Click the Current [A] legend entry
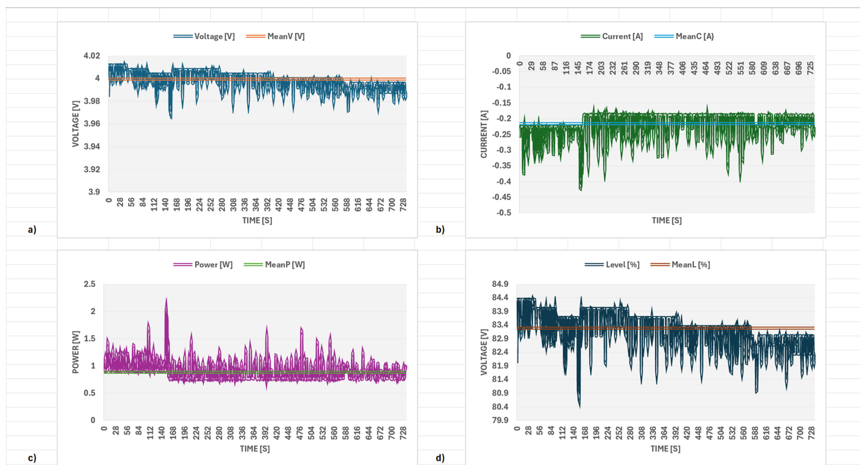This screenshot has width=868, height=472. (622, 36)
